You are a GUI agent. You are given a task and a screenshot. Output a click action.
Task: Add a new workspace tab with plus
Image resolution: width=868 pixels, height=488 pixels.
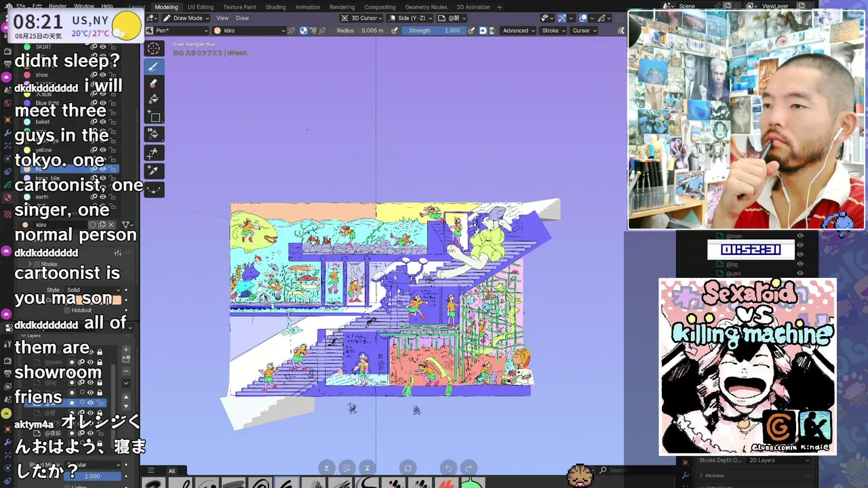pyautogui.click(x=500, y=7)
